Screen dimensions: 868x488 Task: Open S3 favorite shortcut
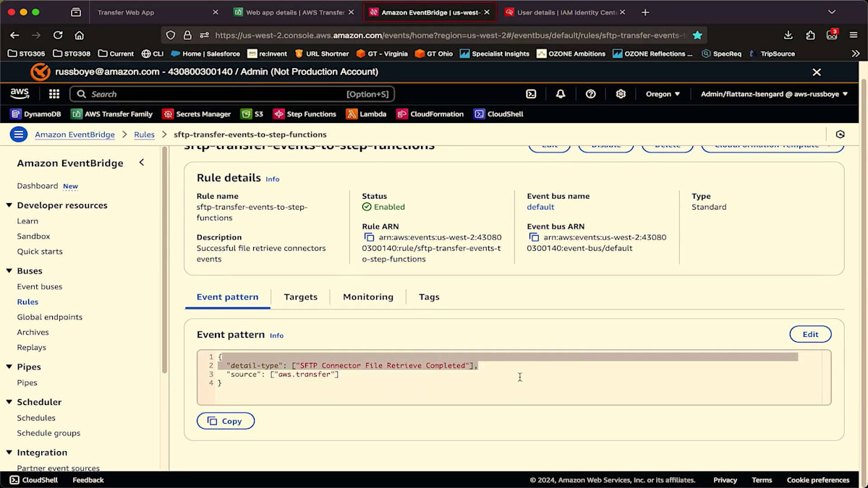click(252, 114)
